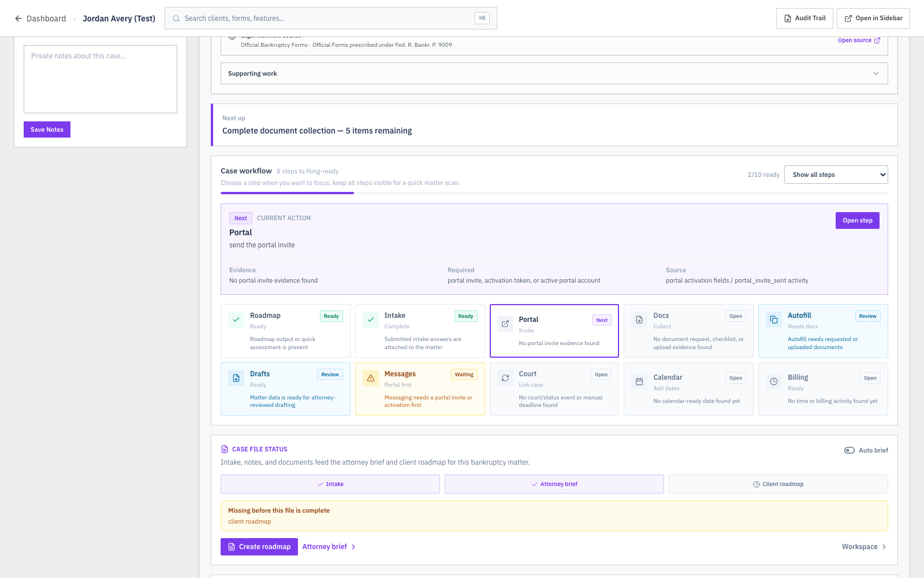Click 'No portal invite evidence found' under Evidence
Screen dimensions: 924x578
274,280
